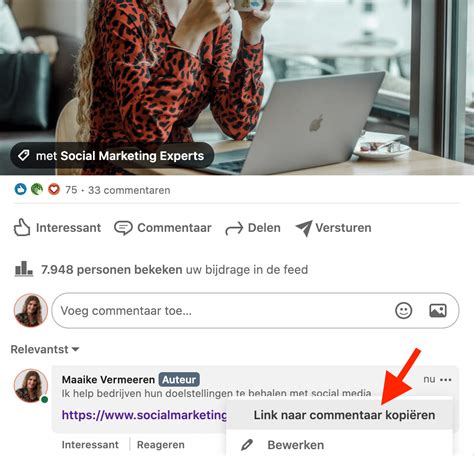This screenshot has height=456, width=474.
Task: Click the profile photo beside the comment
Action: coord(31,385)
